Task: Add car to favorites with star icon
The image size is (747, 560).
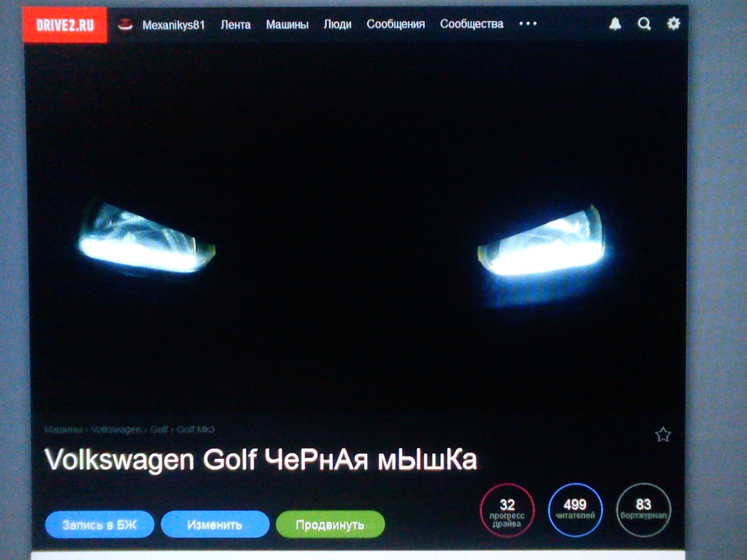Action: pos(663,434)
